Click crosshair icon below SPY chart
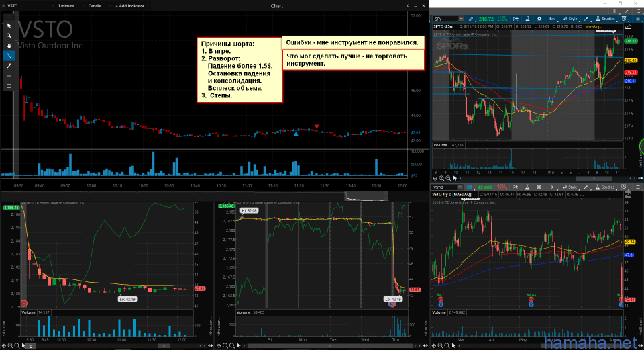The height and width of the screenshot is (350, 644). tap(435, 179)
